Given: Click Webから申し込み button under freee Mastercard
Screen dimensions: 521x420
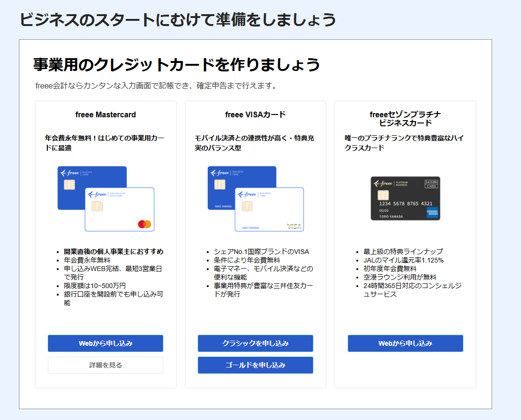Looking at the screenshot, I should click(x=106, y=343).
